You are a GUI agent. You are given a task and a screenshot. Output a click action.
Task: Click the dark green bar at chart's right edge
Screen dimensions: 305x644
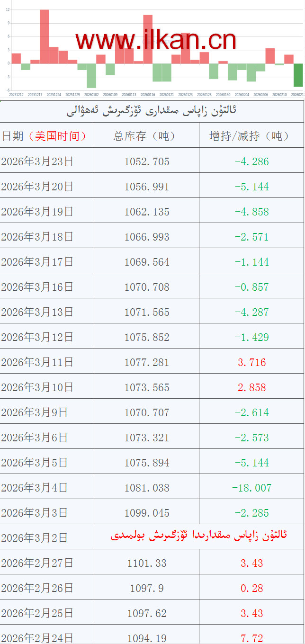tap(298, 75)
